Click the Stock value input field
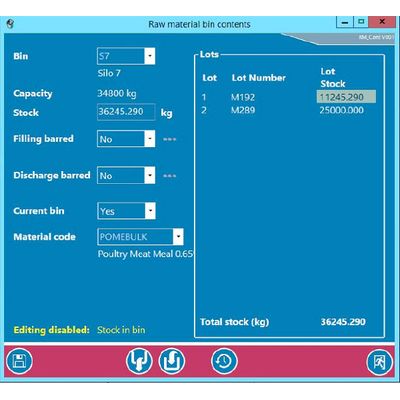This screenshot has height=400, width=400. pyautogui.click(x=126, y=112)
